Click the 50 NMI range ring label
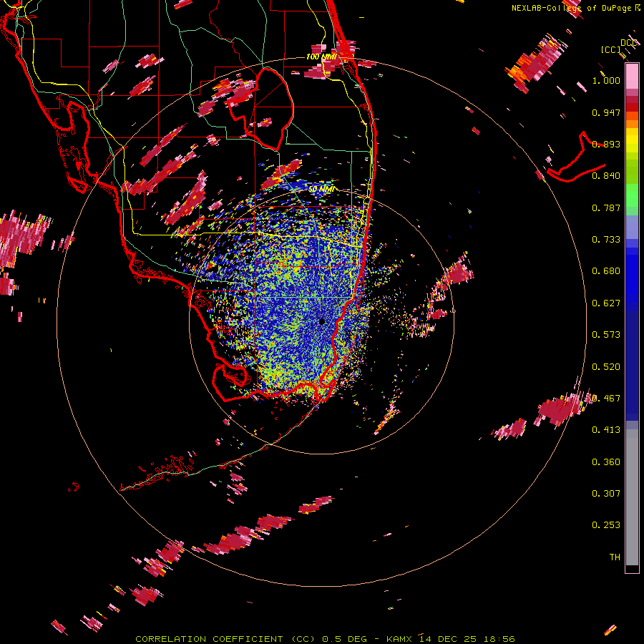 pos(321,189)
